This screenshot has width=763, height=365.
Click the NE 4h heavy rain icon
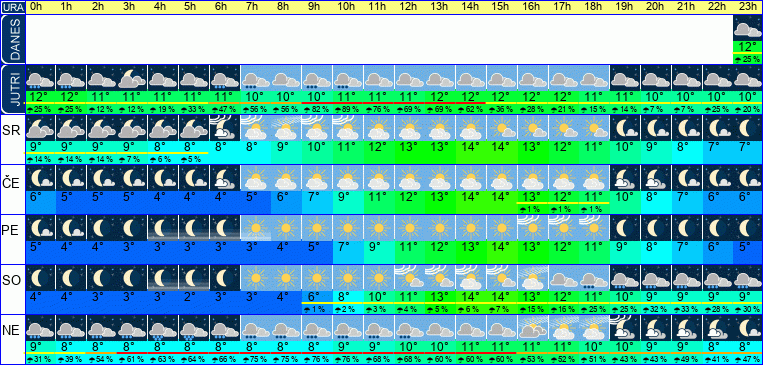pyautogui.click(x=163, y=328)
